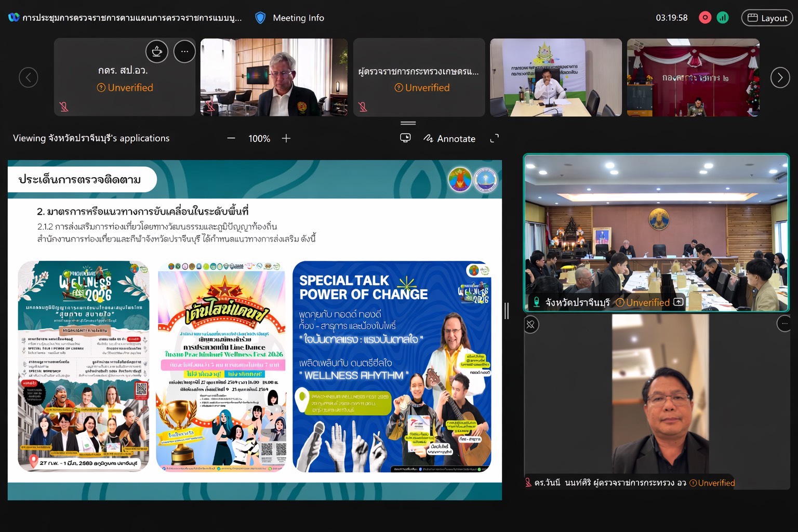Show next participants with right arrow

tap(780, 78)
